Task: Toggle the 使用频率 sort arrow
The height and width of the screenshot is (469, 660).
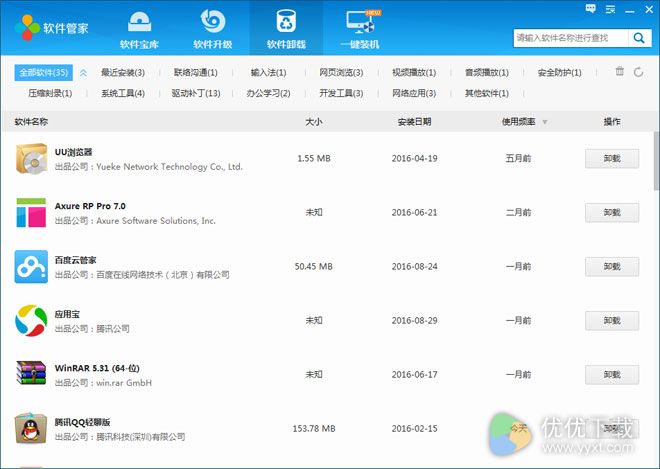Action: tap(545, 122)
